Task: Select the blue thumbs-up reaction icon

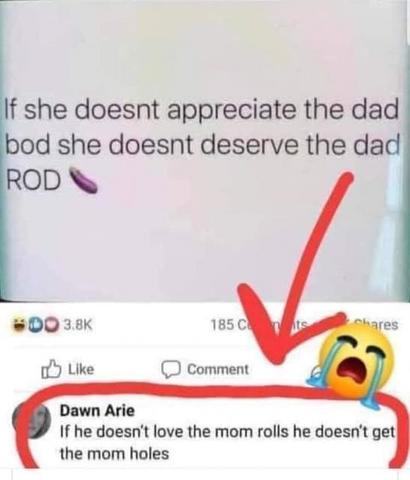Action: click(x=33, y=324)
